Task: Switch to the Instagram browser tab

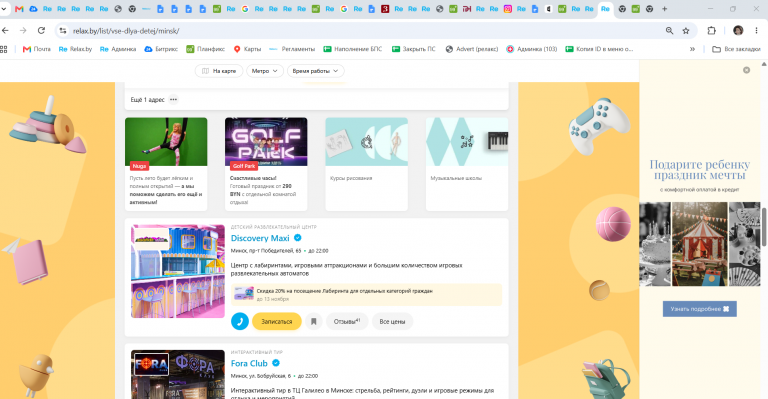Action: [x=508, y=9]
